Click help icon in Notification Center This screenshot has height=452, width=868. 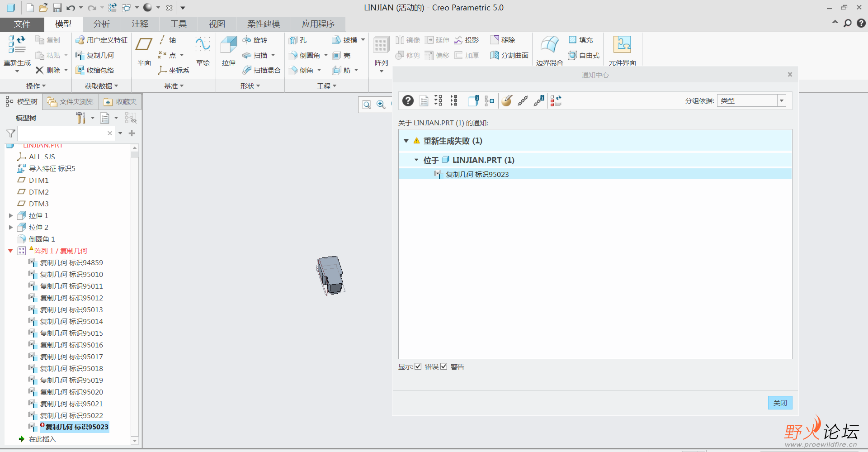tap(408, 100)
